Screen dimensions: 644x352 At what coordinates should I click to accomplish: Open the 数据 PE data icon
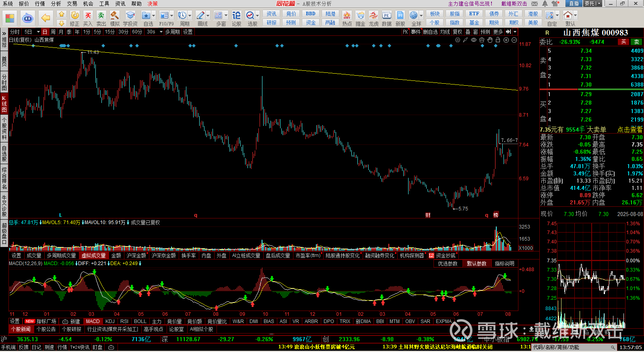[x=386, y=15]
